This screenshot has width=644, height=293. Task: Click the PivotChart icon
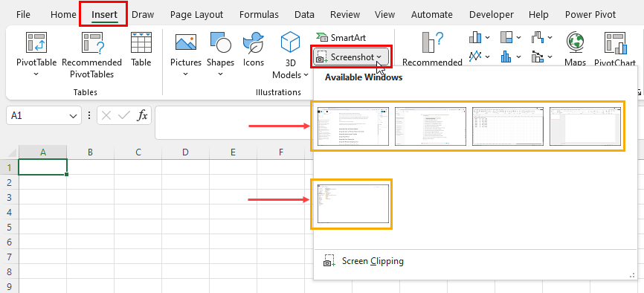(615, 42)
